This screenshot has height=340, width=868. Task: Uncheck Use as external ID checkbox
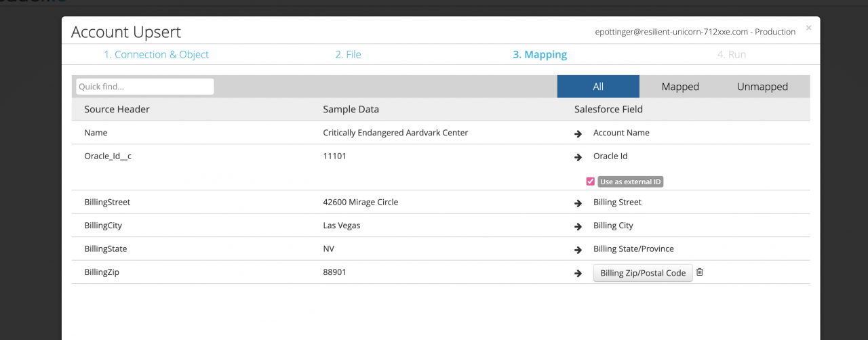[x=591, y=182]
